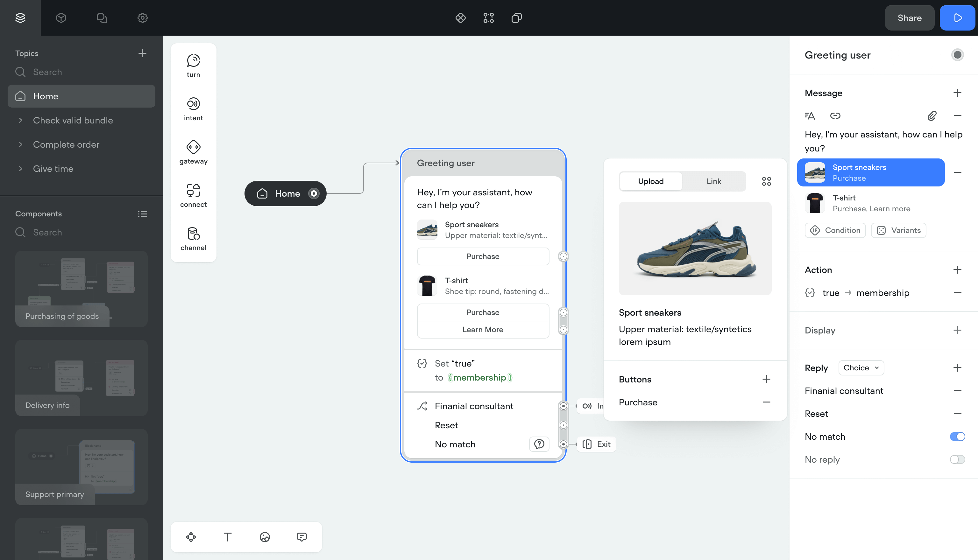Expand the Check valid bundle topic
The image size is (978, 560).
click(21, 120)
